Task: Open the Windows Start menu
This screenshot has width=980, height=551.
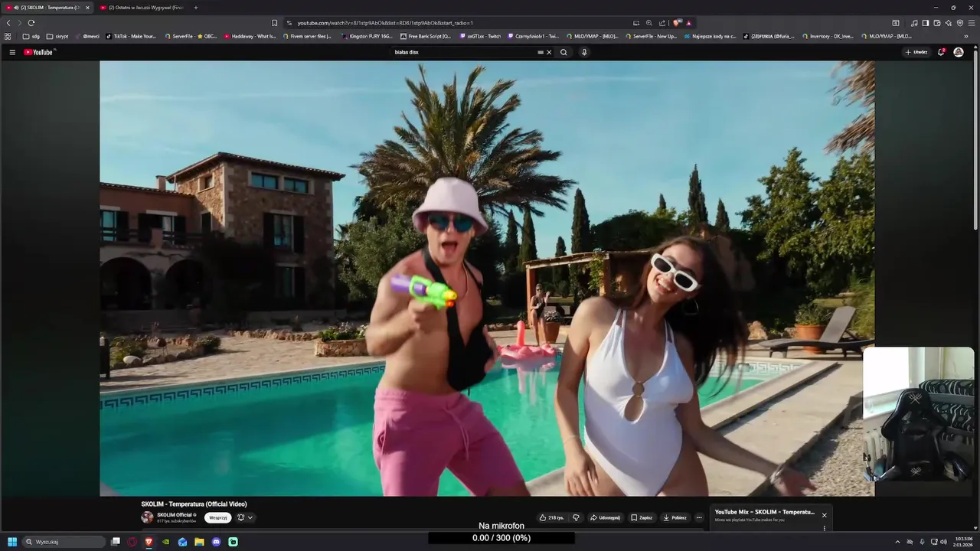Action: 12,542
